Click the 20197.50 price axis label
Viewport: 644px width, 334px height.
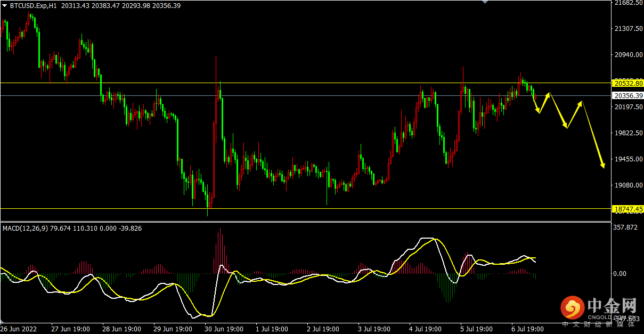(x=628, y=107)
